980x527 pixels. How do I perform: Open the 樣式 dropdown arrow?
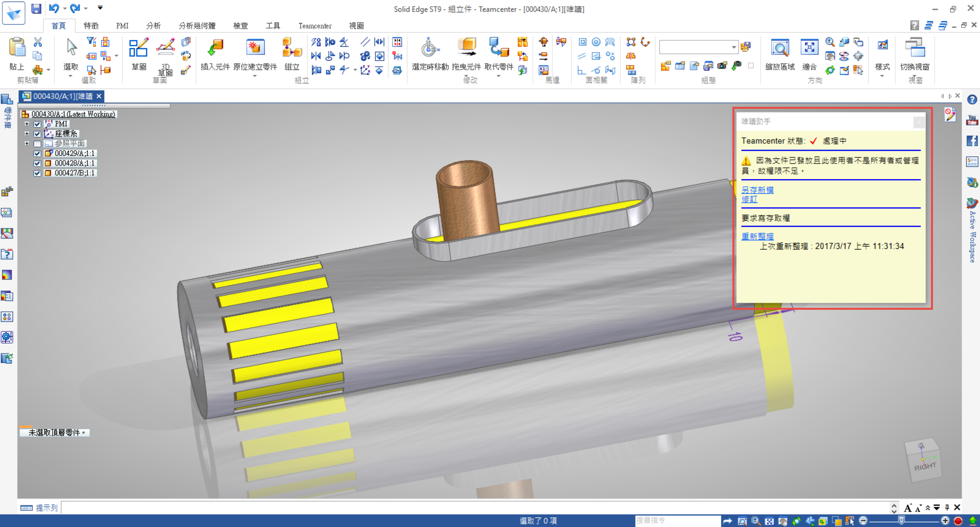(x=882, y=76)
